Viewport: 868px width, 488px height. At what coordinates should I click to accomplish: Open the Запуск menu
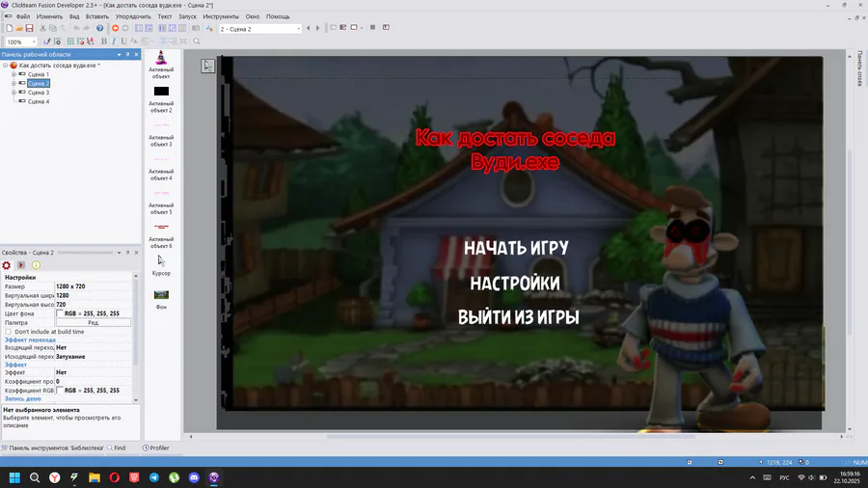point(187,16)
